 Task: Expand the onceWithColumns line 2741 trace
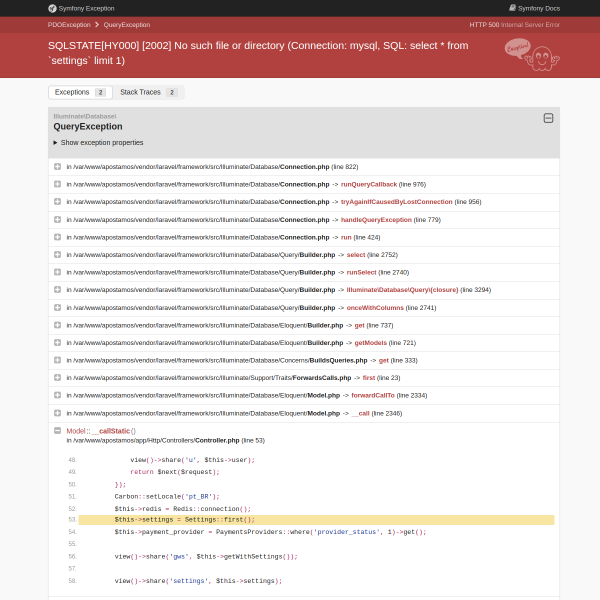(x=57, y=308)
